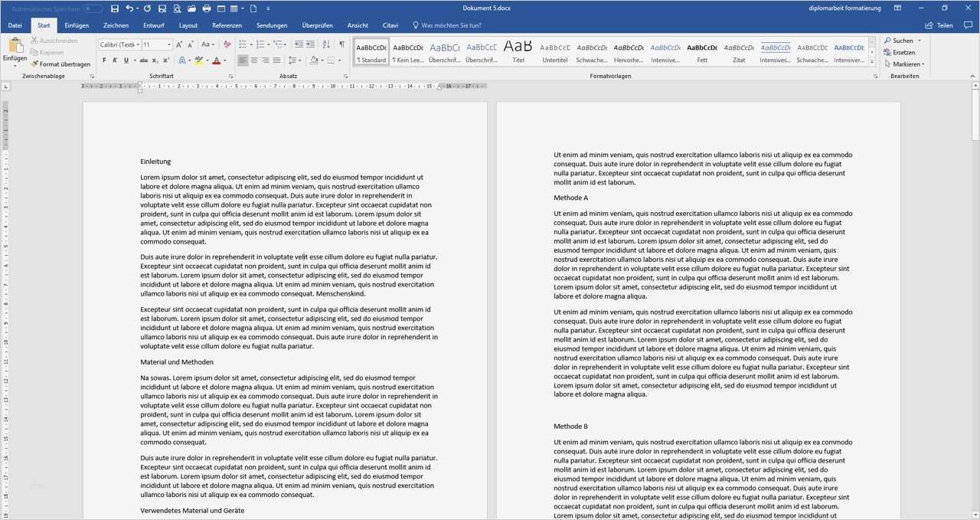Image resolution: width=980 pixels, height=520 pixels.
Task: Apply the yellow text highlight color
Action: coord(198,60)
